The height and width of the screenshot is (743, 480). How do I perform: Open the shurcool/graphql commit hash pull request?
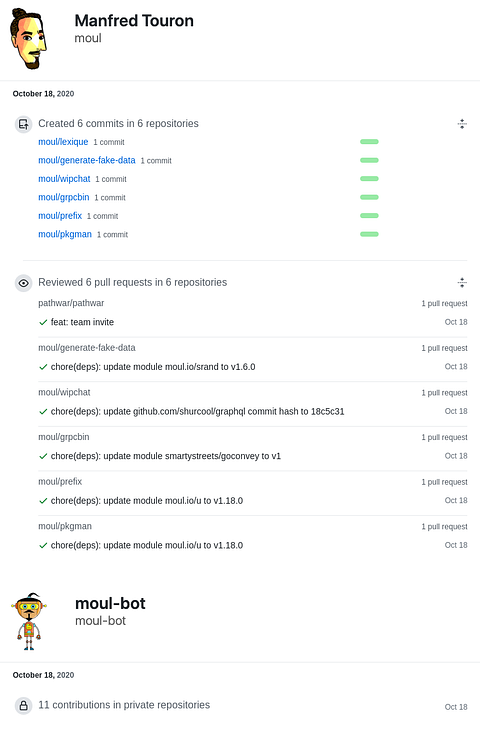coord(197,411)
